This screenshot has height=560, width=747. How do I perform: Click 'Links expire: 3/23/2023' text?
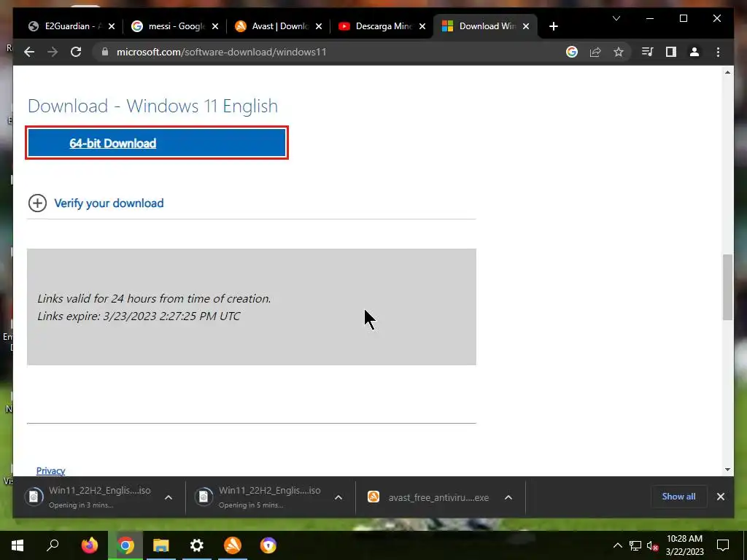click(139, 316)
